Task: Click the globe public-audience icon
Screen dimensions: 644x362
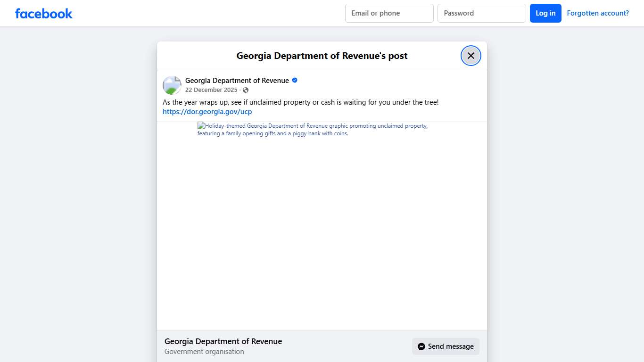Action: (246, 90)
